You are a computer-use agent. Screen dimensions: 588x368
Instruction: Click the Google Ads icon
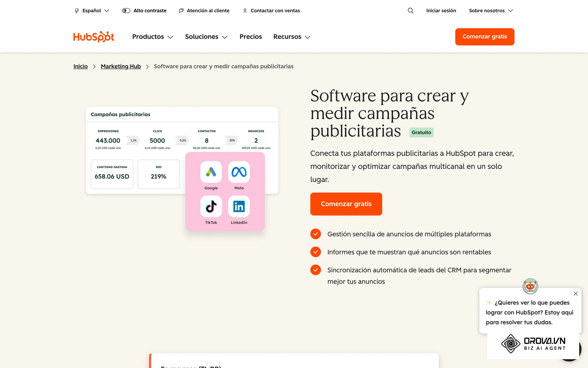click(211, 172)
